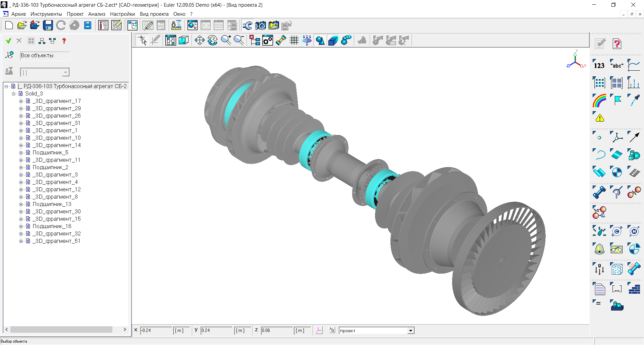Select the yellow warning triangle icon

[x=599, y=118]
